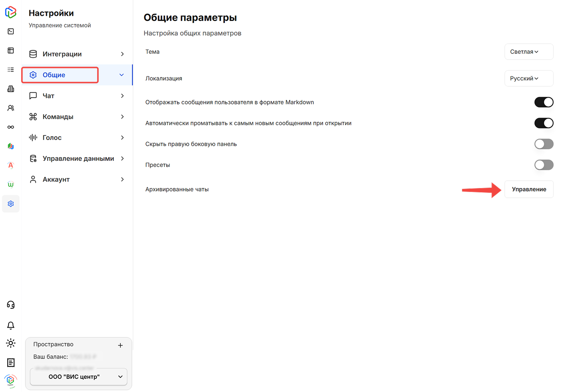This screenshot has height=392, width=566.
Task: Open the dashboard layout icon in sidebar
Action: (10, 50)
